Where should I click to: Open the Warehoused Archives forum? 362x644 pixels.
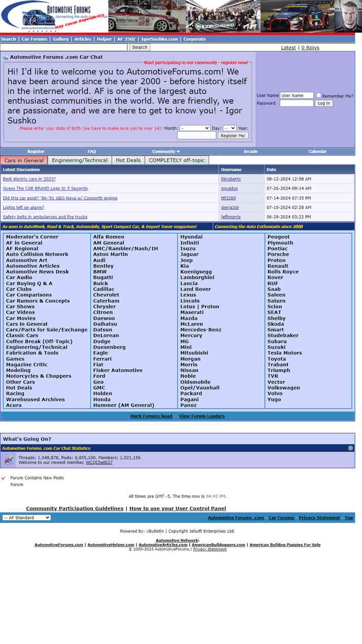pos(35,399)
